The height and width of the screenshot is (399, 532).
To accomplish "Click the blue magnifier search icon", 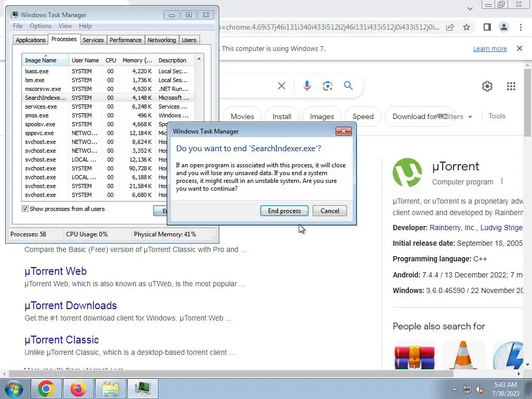I will click(x=348, y=86).
